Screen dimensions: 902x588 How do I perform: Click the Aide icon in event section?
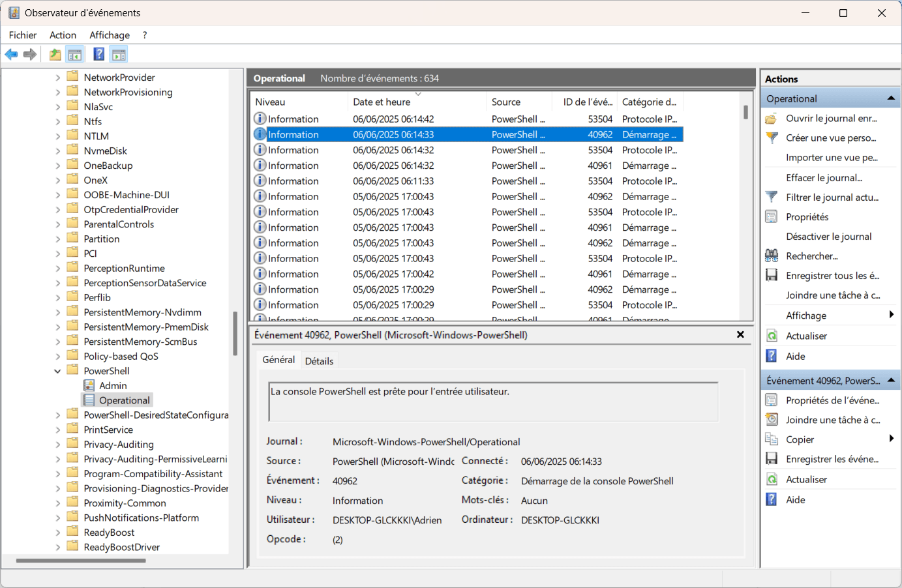pos(772,499)
